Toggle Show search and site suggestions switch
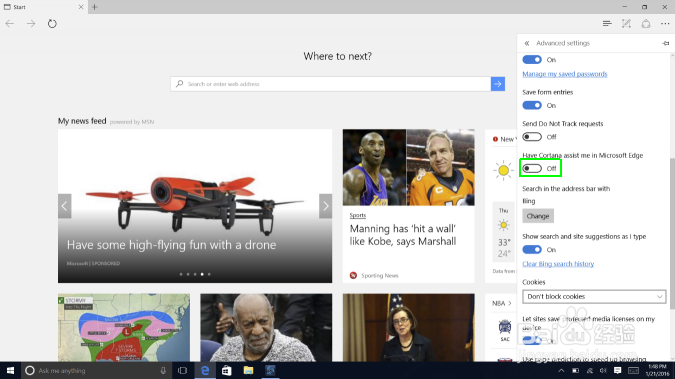Screen dimensions: 675x379 pyautogui.click(x=532, y=249)
